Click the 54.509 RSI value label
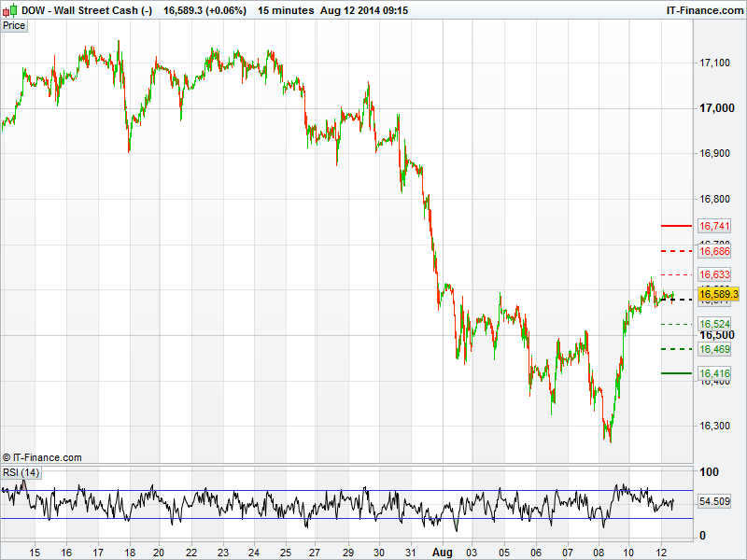The width and height of the screenshot is (747, 560). (x=714, y=501)
